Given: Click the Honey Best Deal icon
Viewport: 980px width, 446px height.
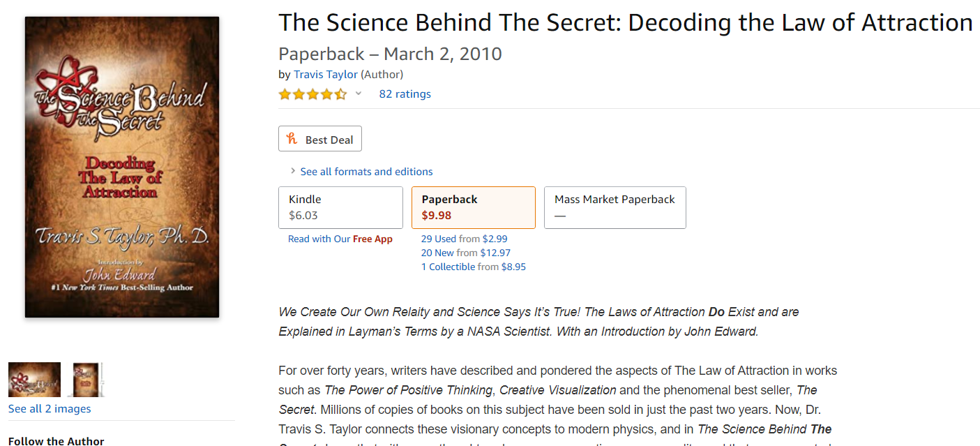Looking at the screenshot, I should [x=292, y=139].
